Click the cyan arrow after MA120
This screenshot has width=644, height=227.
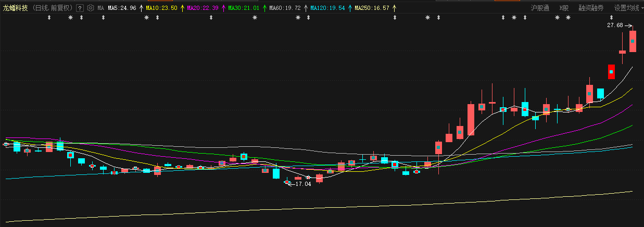point(349,8)
